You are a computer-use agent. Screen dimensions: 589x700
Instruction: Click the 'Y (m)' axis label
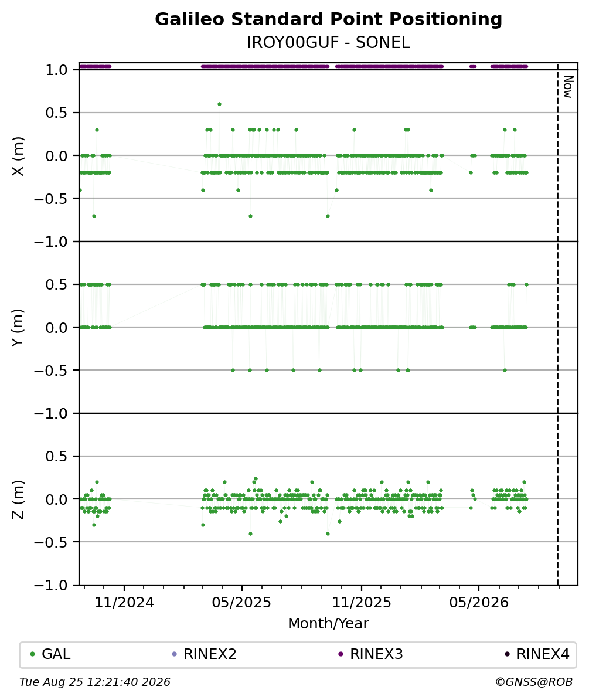[18, 327]
